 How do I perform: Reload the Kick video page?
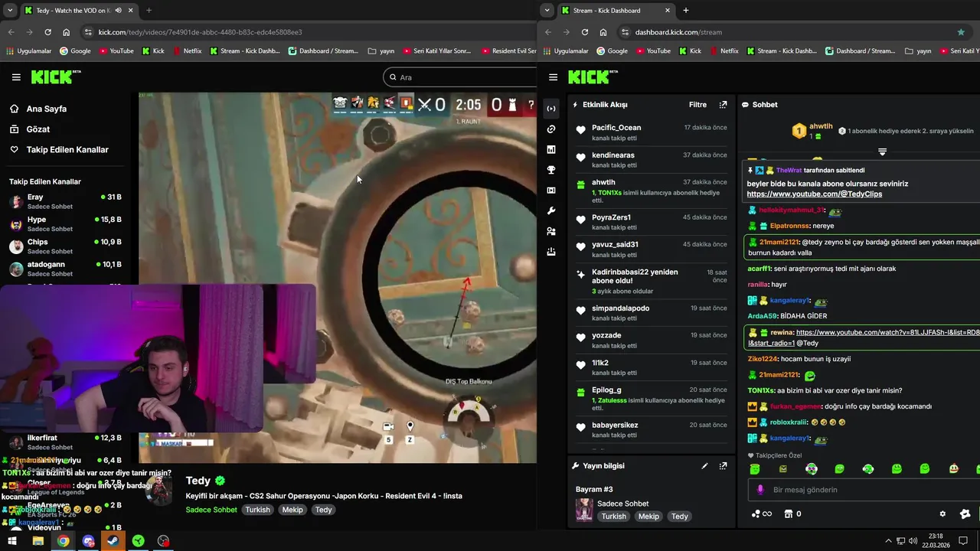(47, 32)
